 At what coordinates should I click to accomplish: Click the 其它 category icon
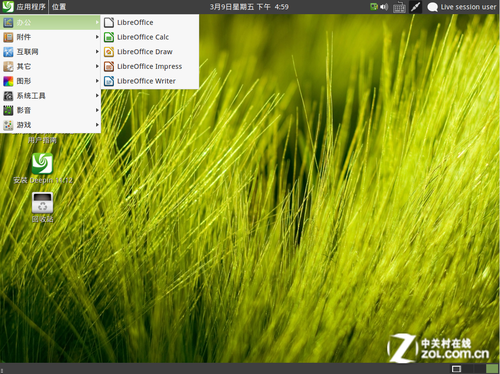[x=8, y=66]
